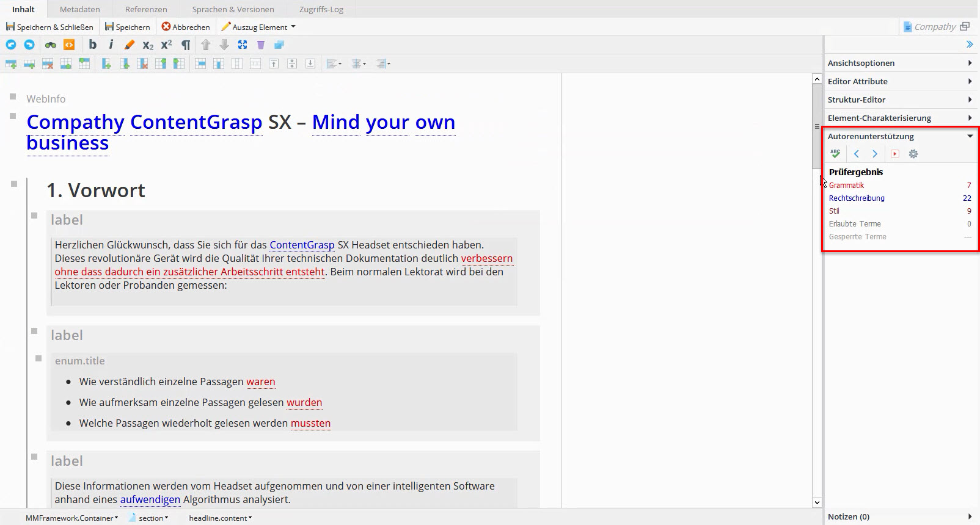The height and width of the screenshot is (525, 980).
Task: Click the gray move up arrow
Action: tap(206, 45)
